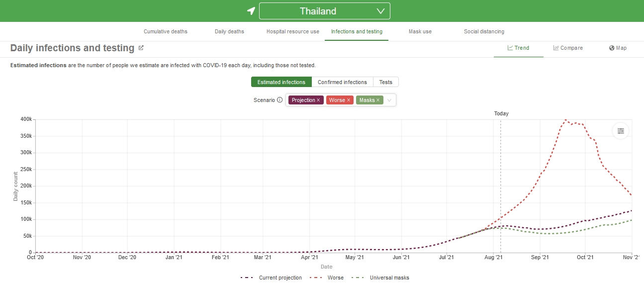
Task: Go to the Social distancing tab
Action: coord(484,31)
